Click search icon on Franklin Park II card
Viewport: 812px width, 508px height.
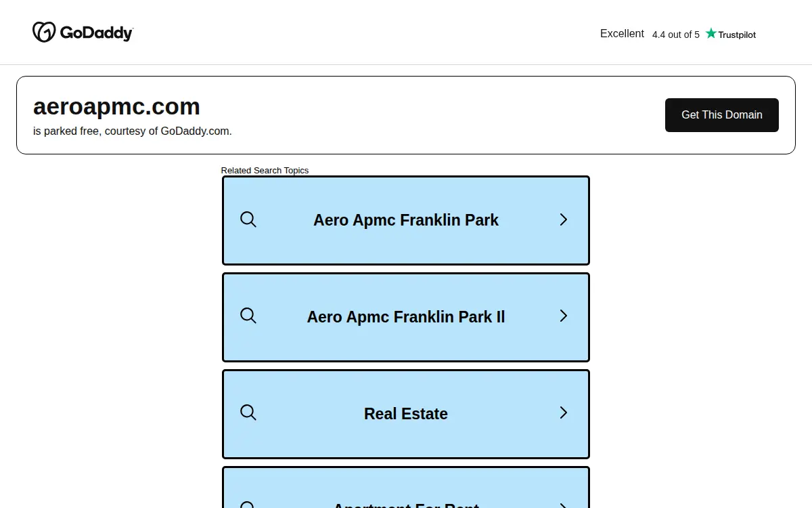tap(248, 316)
